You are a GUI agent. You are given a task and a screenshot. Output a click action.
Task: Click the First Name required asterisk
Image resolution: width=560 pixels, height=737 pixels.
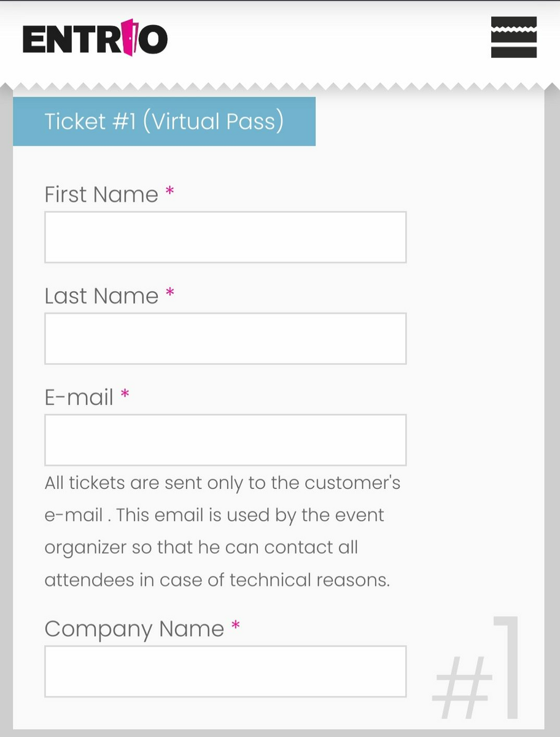(x=170, y=192)
